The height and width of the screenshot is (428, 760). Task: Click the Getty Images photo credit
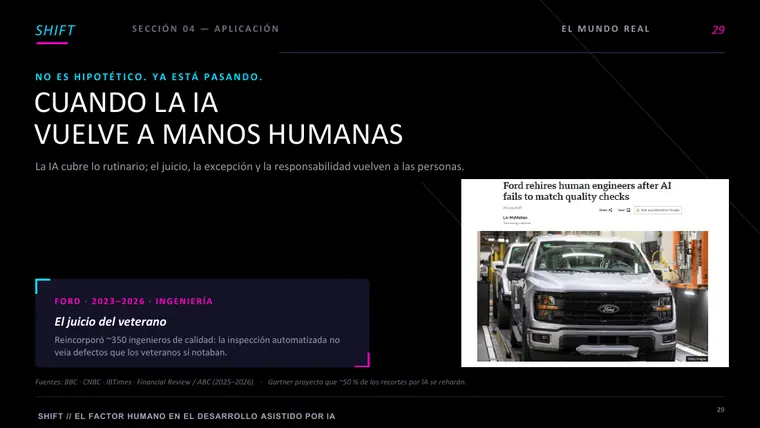pyautogui.click(x=697, y=359)
